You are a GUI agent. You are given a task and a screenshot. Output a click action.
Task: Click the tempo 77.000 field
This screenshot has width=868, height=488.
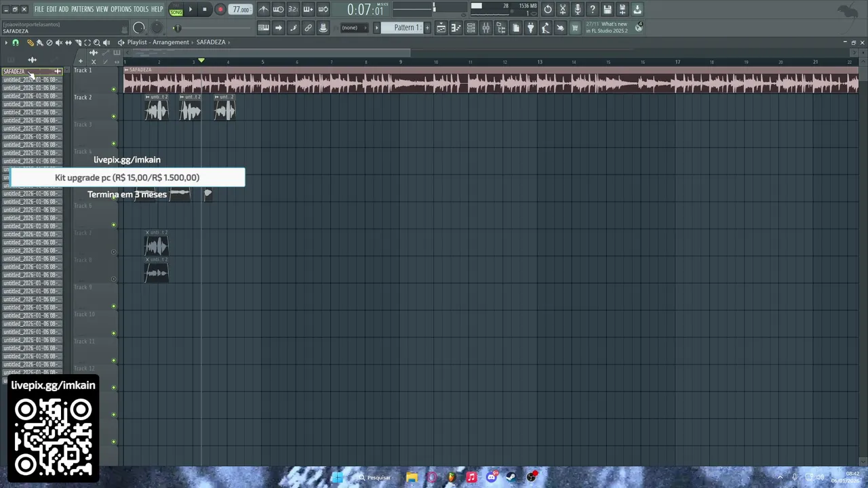[240, 9]
